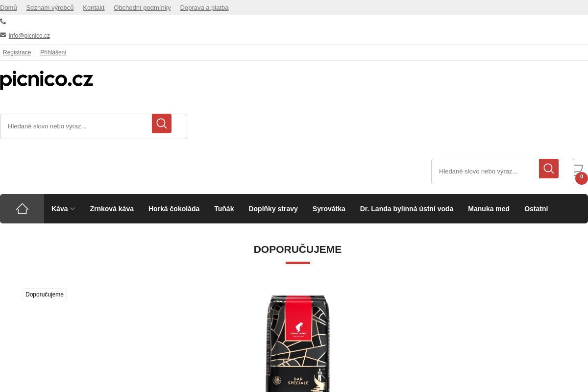Image resolution: width=588 pixels, height=392 pixels.
Task: Click the Registrace link
Action: pos(17,52)
